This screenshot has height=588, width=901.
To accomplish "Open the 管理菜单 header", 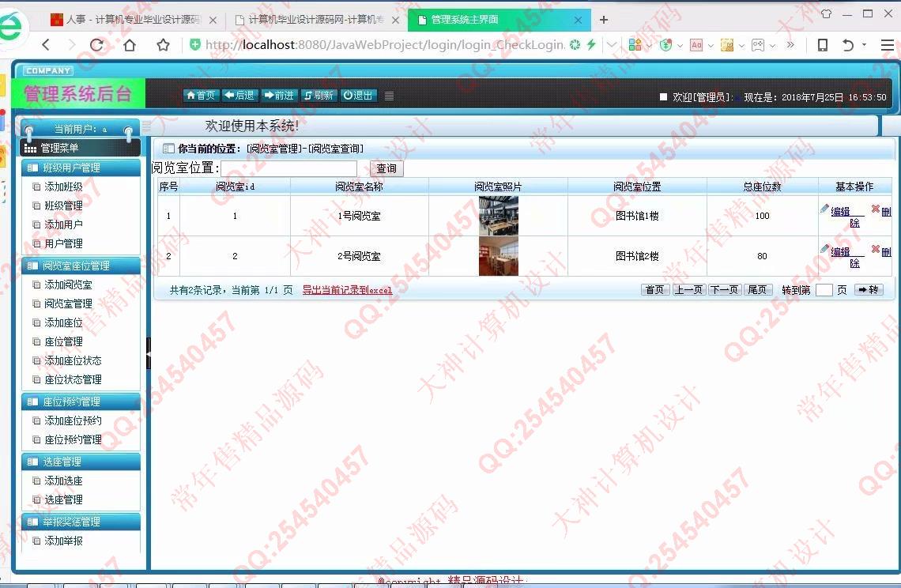I will pos(81,149).
